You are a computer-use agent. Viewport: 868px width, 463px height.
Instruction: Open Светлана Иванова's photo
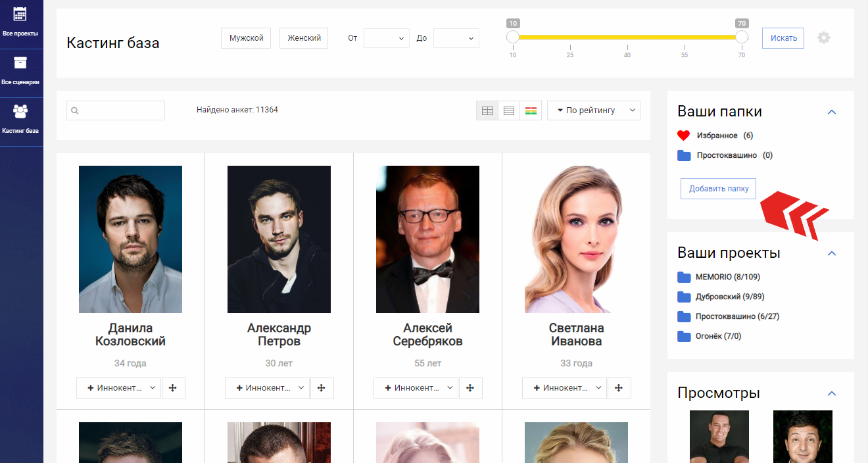tap(576, 239)
